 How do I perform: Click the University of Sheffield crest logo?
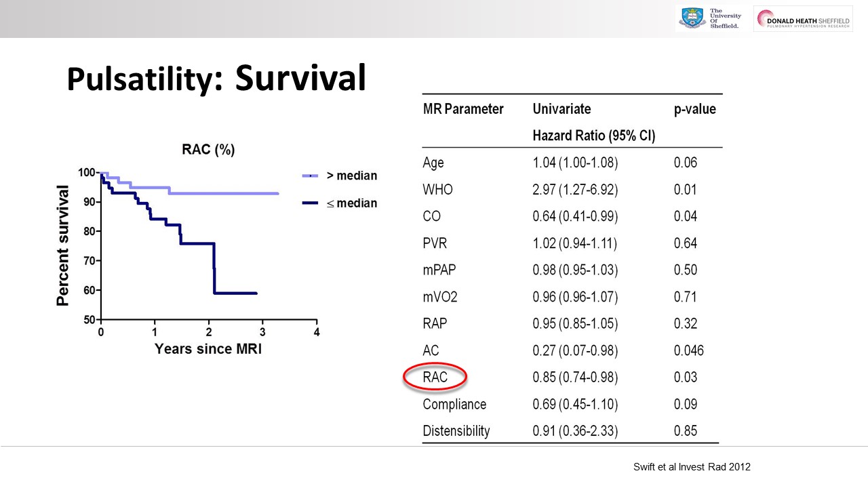point(691,19)
